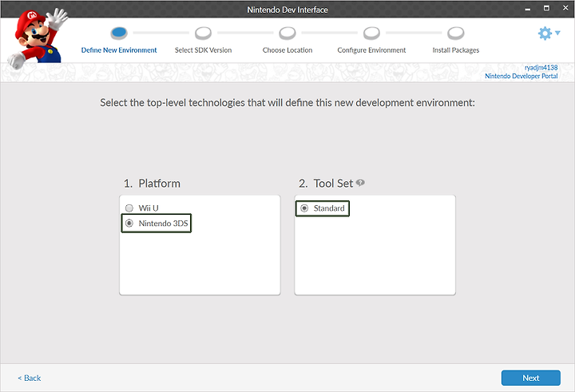Click the Mario mascot image
The height and width of the screenshot is (392, 575).
pos(38,38)
